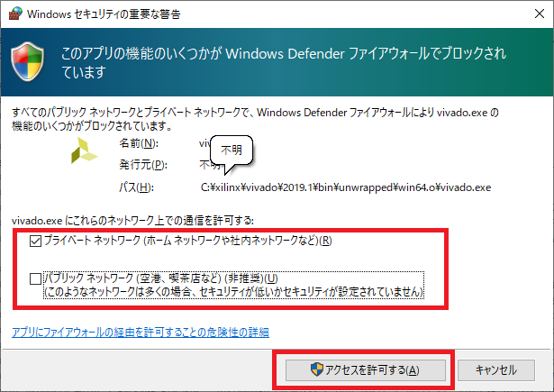Click the 発行元(P): field label

[143, 165]
